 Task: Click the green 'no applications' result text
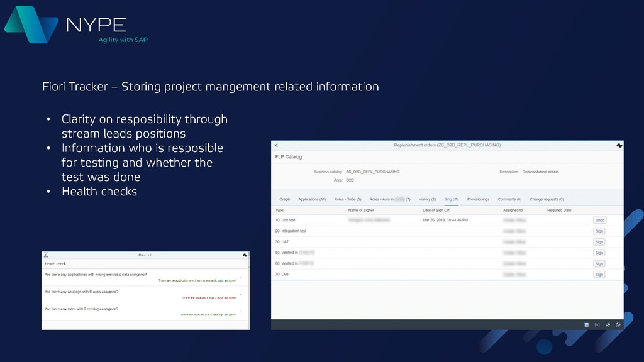[x=197, y=280]
